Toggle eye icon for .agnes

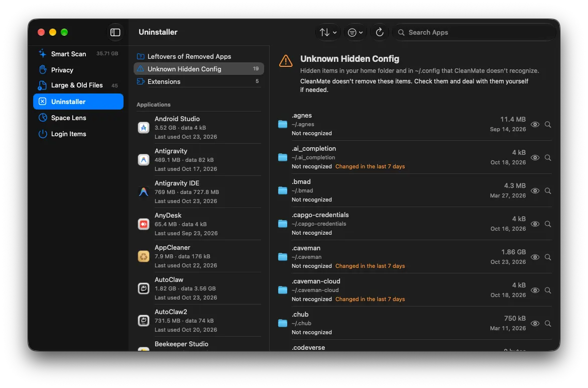coord(535,124)
